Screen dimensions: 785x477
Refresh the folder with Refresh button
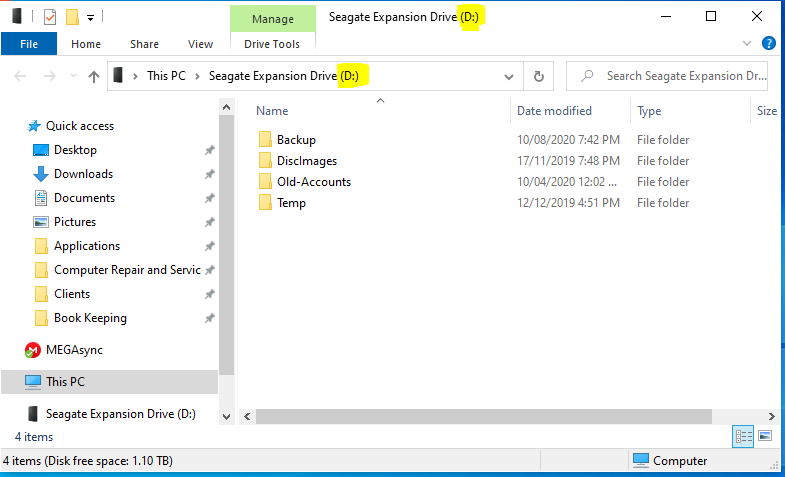coord(539,77)
